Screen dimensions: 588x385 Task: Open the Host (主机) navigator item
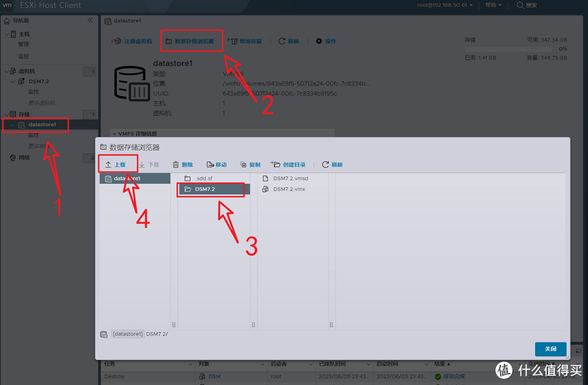click(x=24, y=34)
